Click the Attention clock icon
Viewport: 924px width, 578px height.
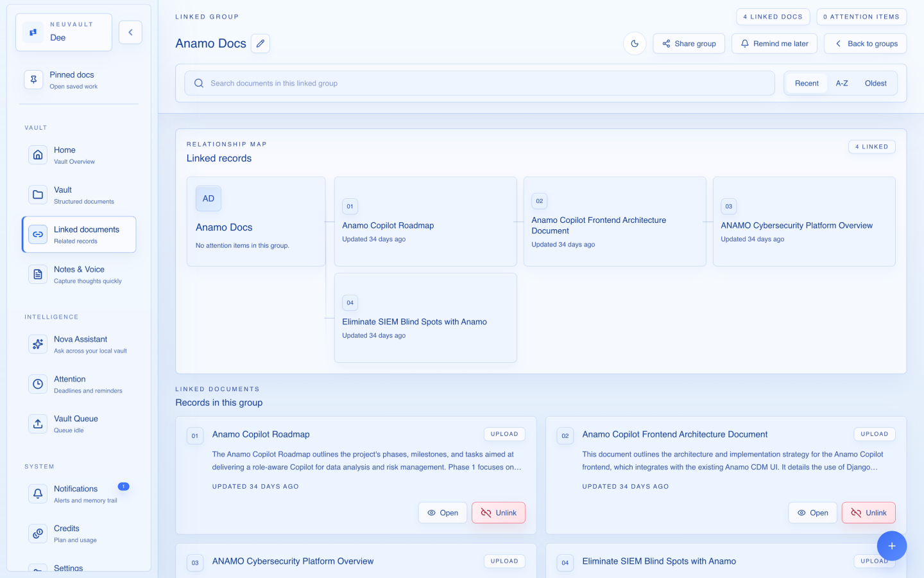coord(38,384)
